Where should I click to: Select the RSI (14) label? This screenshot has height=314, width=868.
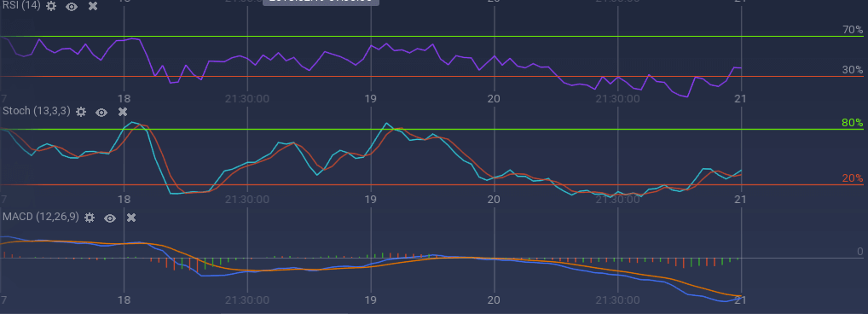click(x=21, y=6)
